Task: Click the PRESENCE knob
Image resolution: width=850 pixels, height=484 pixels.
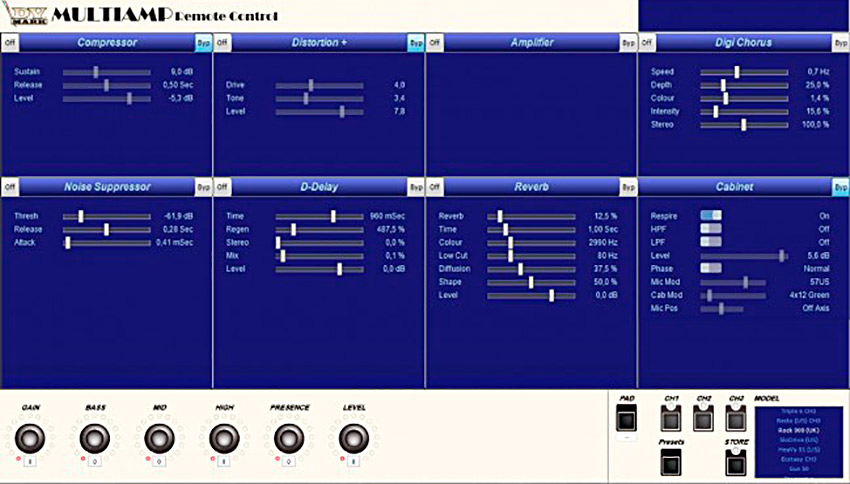Action: click(288, 437)
